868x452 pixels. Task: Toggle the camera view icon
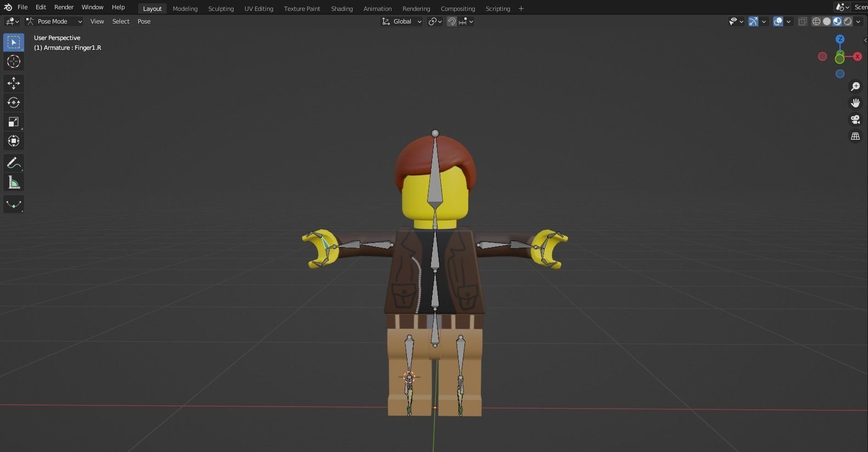tap(855, 119)
